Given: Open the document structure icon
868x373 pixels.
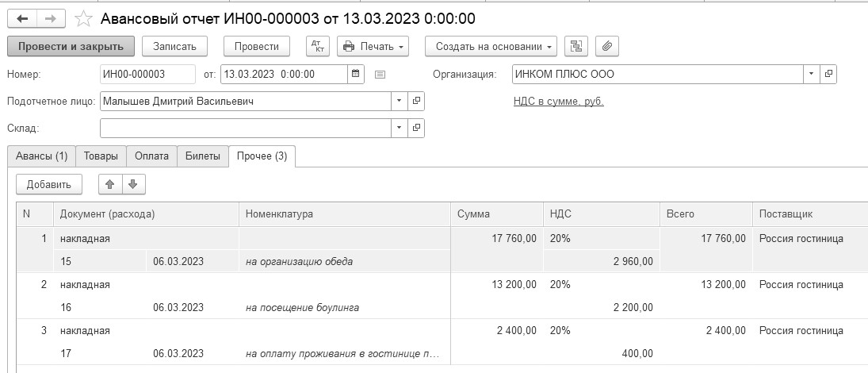Looking at the screenshot, I should point(575,46).
